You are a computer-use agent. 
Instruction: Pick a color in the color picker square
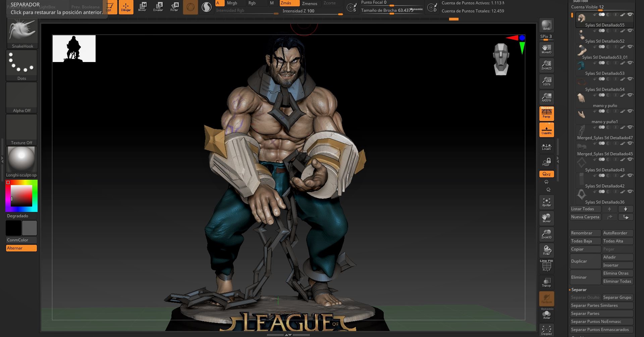21,196
